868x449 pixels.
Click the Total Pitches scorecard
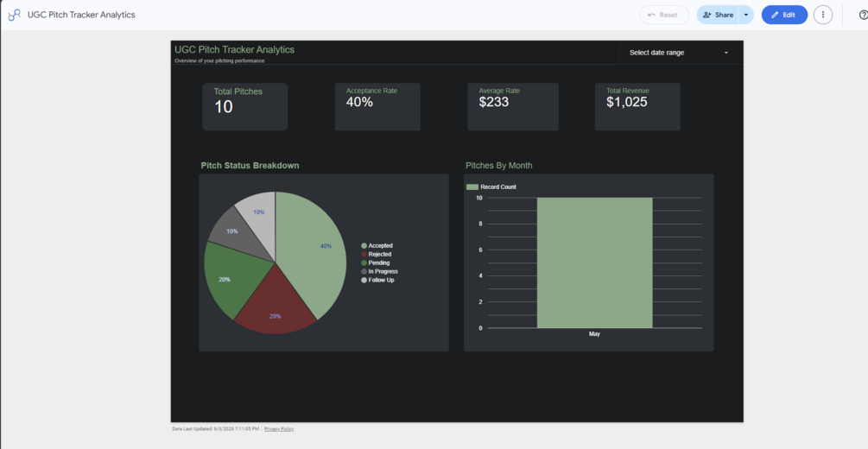244,107
